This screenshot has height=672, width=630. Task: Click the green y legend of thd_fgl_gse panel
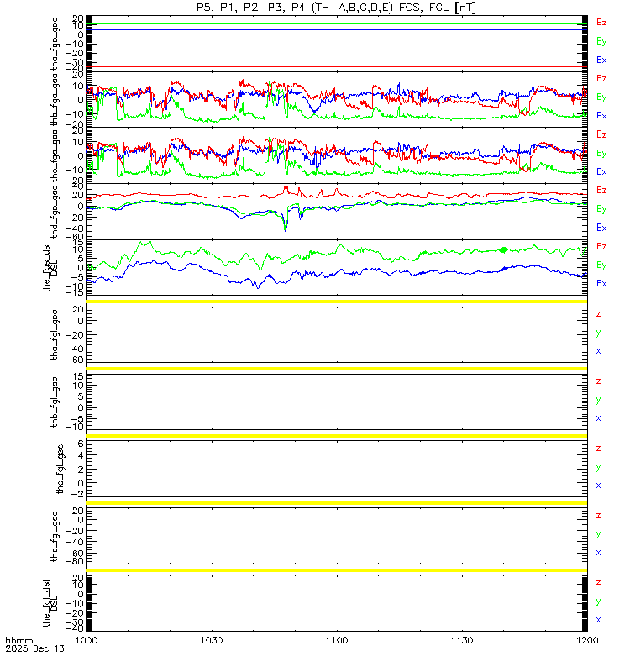point(598,534)
